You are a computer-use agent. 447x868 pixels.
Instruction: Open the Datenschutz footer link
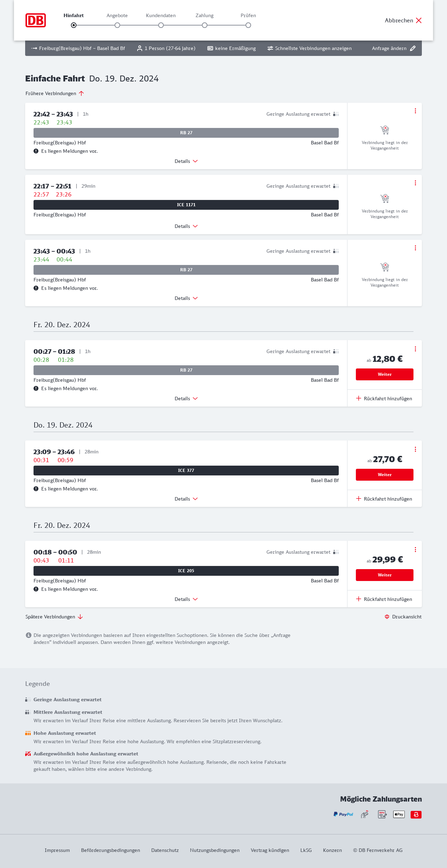pos(165,850)
